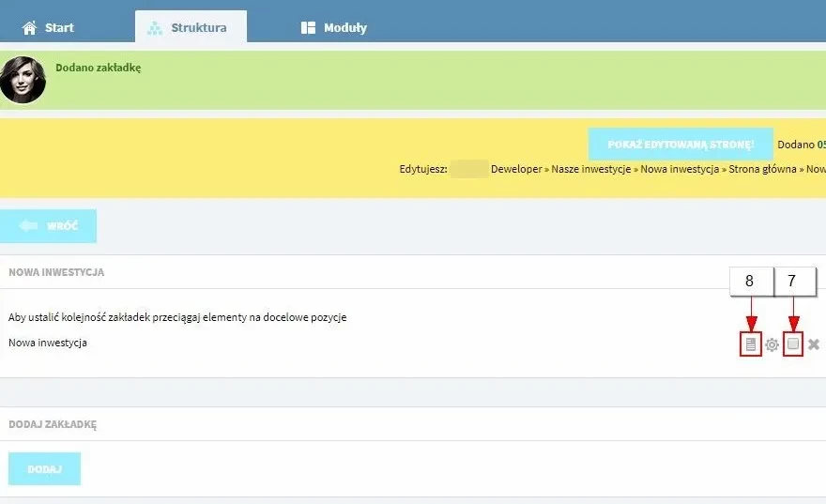This screenshot has height=504, width=826.
Task: Open the gear settings for Nowa inwestycja
Action: click(x=772, y=345)
